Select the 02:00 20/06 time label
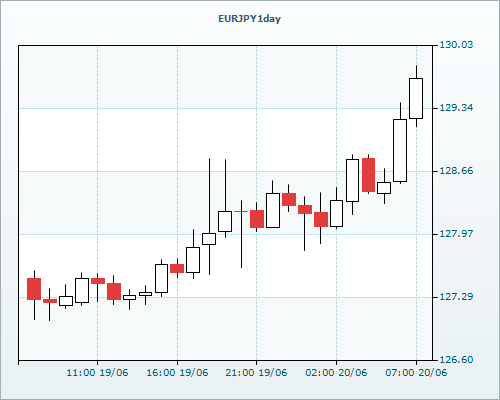This screenshot has height=400, width=500. 336,372
